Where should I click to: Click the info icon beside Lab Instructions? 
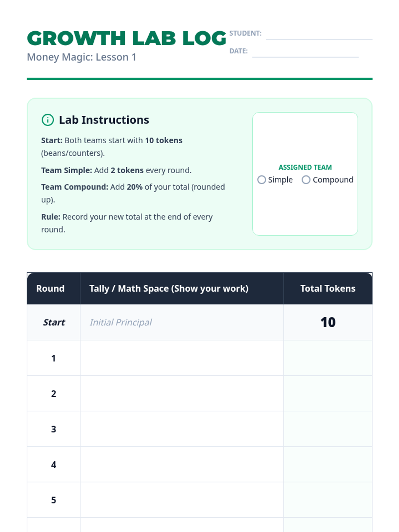(48, 120)
